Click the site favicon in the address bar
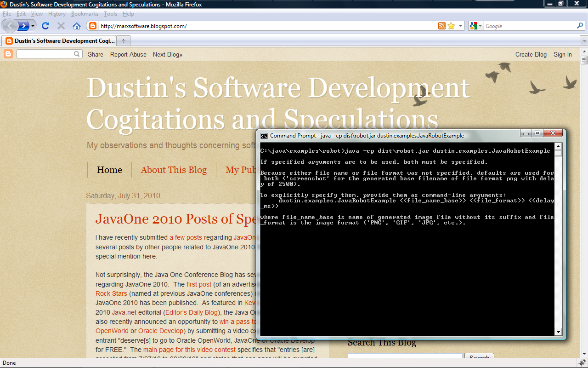The image size is (588, 368). pyautogui.click(x=92, y=26)
